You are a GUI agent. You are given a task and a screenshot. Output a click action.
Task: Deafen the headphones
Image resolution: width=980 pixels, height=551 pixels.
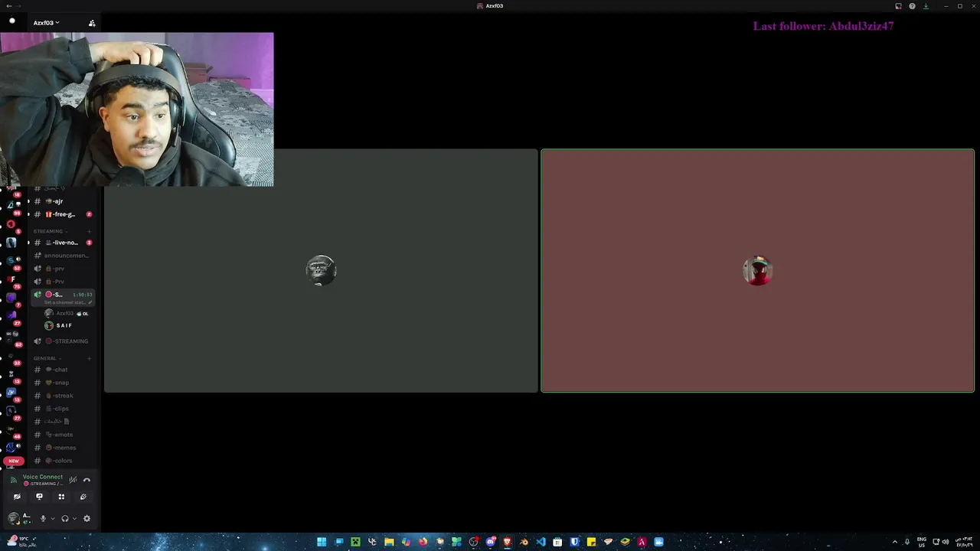click(x=65, y=518)
